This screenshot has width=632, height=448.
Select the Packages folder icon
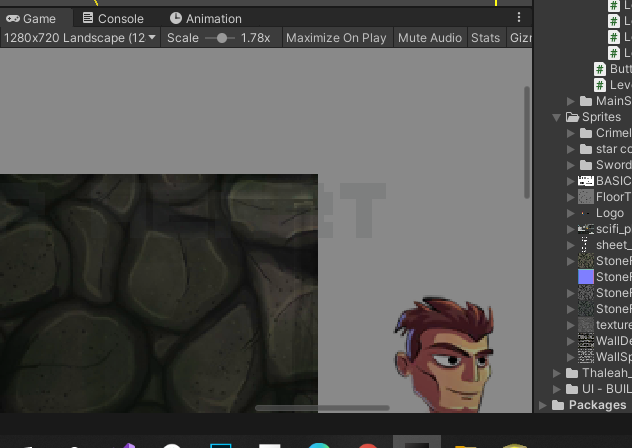pyautogui.click(x=558, y=405)
